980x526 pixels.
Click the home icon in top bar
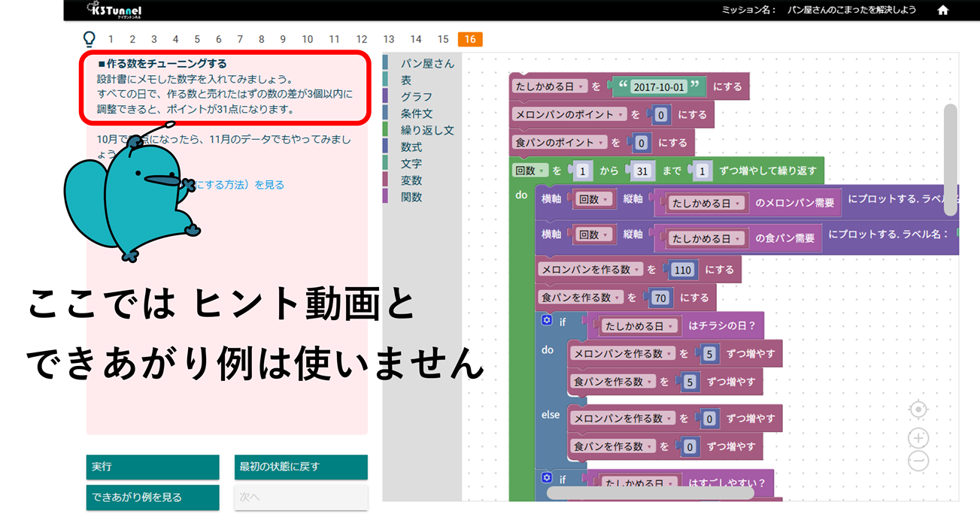click(942, 11)
